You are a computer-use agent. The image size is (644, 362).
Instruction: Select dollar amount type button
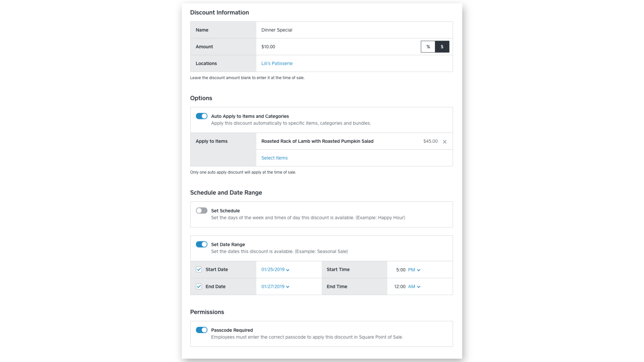[442, 47]
